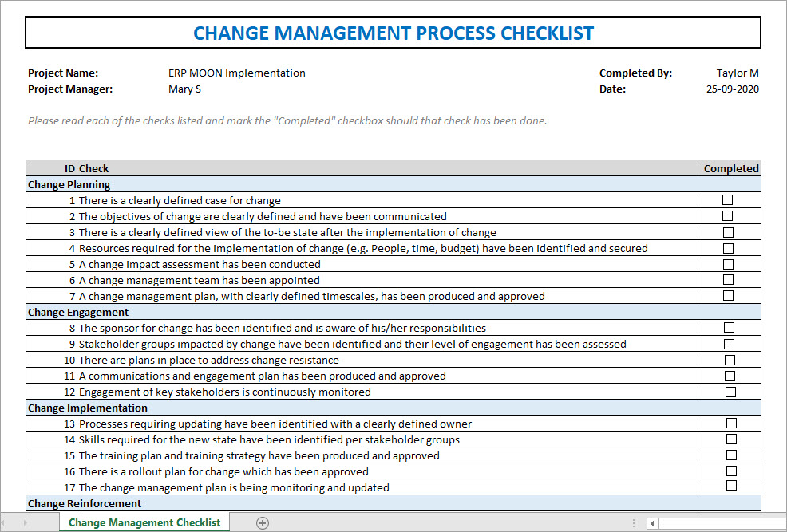Check the Completed box for change impact assessment
The image size is (787, 532).
728,264
